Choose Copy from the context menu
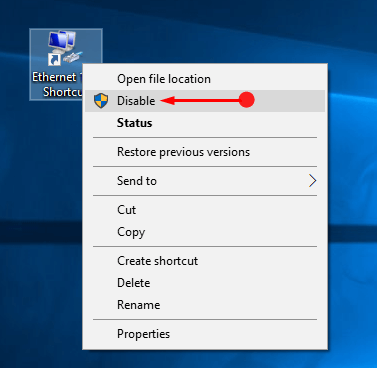This screenshot has width=377, height=368. click(x=205, y=232)
